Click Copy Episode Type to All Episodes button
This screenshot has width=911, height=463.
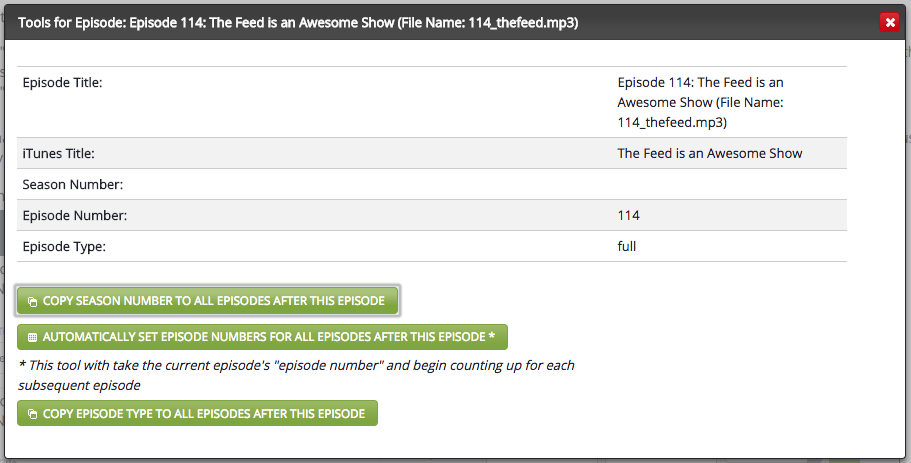(x=197, y=413)
